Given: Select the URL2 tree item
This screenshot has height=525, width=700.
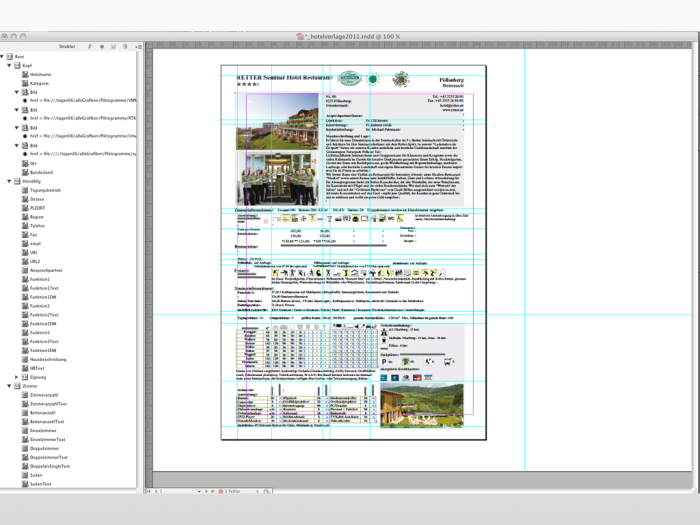Looking at the screenshot, I should 35,262.
